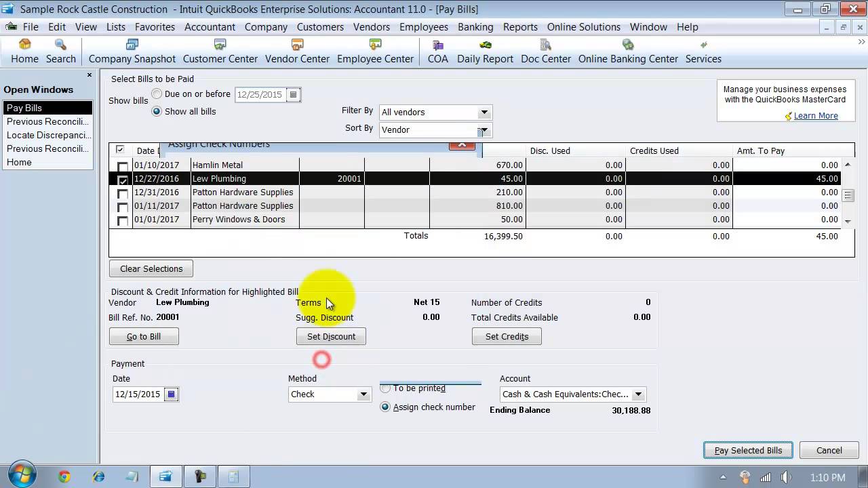Screen dimensions: 868x488
Task: Open calendar picker for payment Date
Action: pyautogui.click(x=171, y=394)
